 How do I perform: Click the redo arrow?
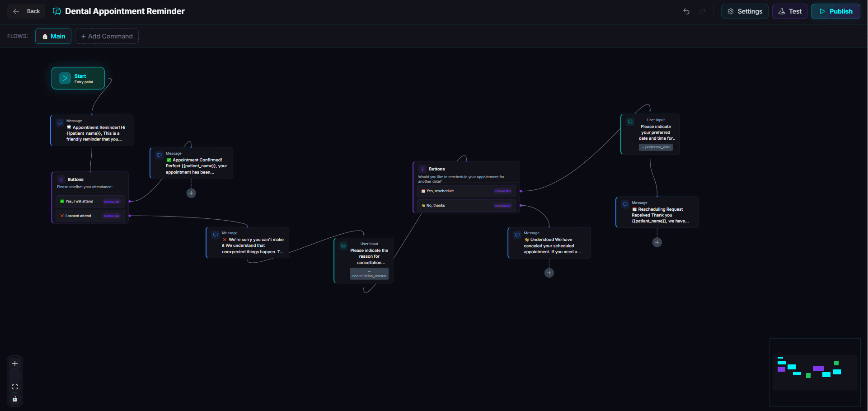click(703, 11)
